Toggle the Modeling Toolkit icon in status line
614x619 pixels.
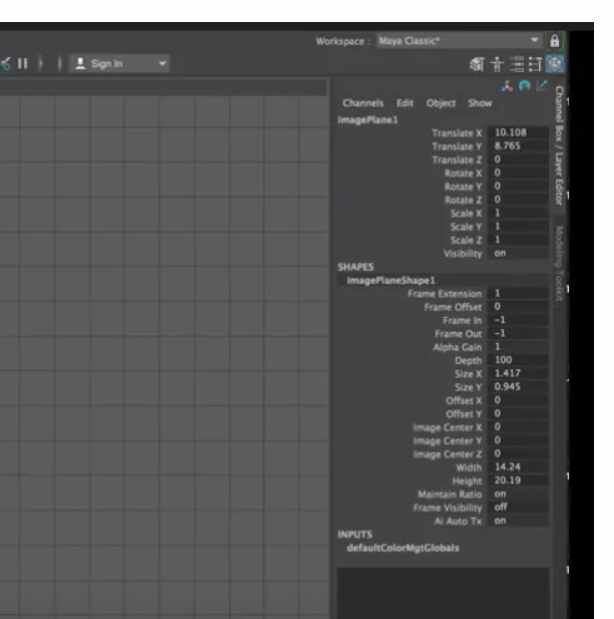tap(477, 64)
